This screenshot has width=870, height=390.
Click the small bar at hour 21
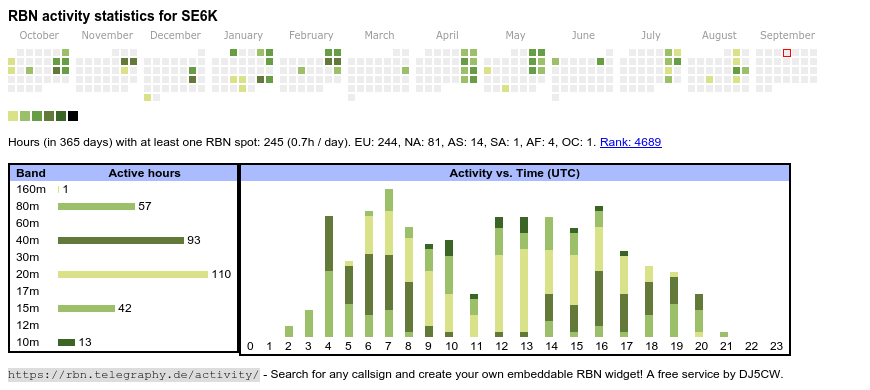click(x=724, y=335)
